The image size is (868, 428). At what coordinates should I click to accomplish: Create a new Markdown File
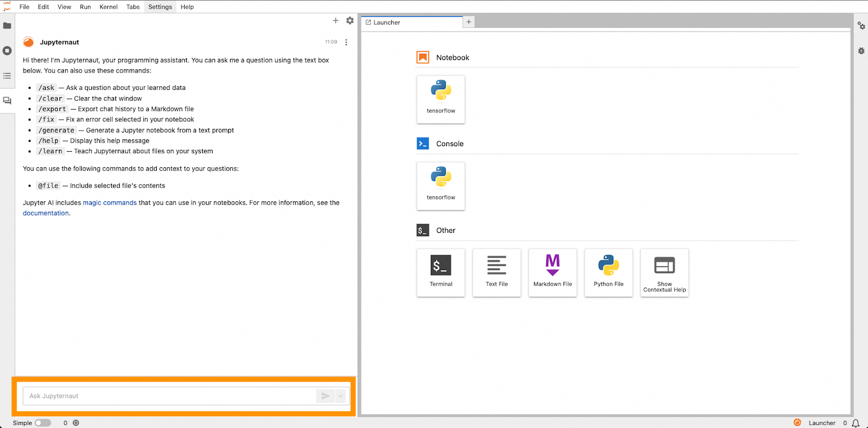pos(552,273)
